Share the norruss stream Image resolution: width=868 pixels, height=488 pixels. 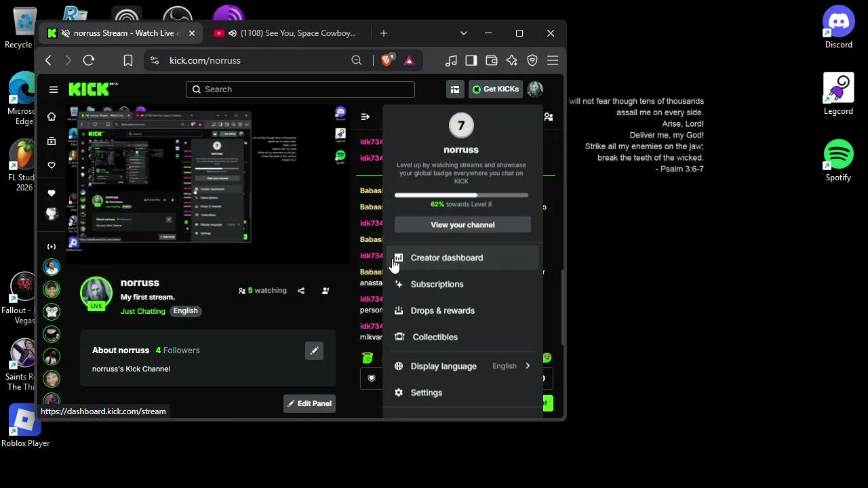[301, 291]
